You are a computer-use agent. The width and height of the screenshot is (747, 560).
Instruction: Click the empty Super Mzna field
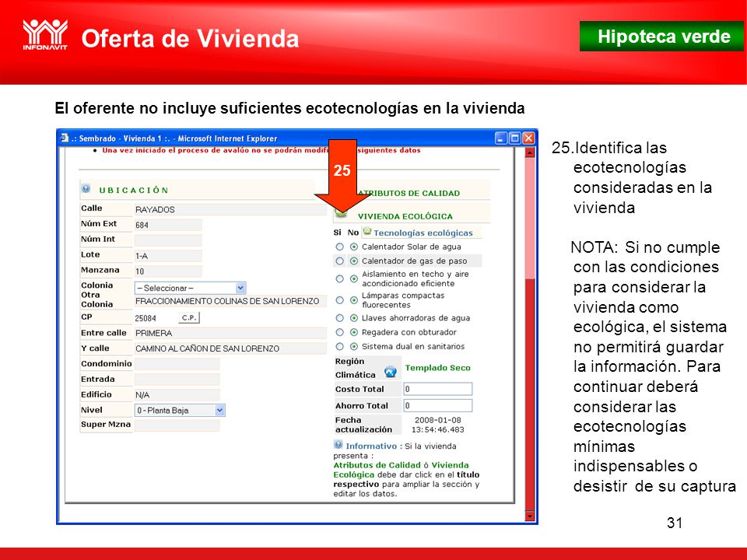(177, 425)
